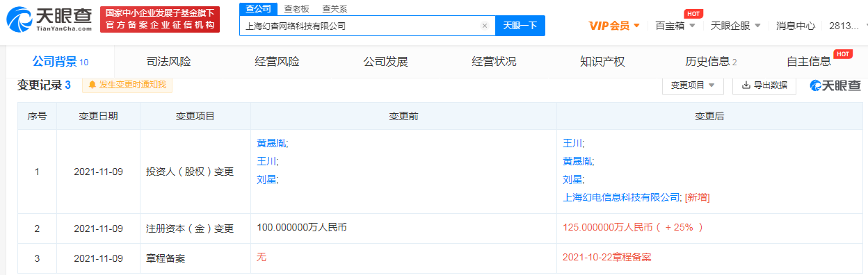Clear the search box with the x icon
This screenshot has width=868, height=275.
[485, 26]
